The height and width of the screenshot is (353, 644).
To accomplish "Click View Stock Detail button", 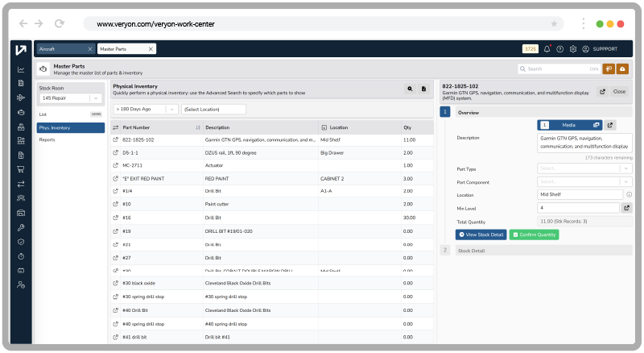I will click(481, 235).
